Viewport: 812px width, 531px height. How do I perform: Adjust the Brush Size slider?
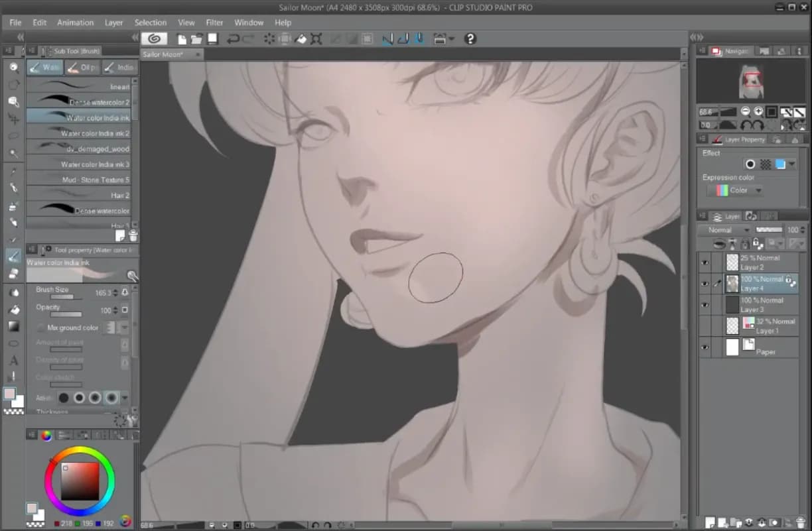point(66,298)
